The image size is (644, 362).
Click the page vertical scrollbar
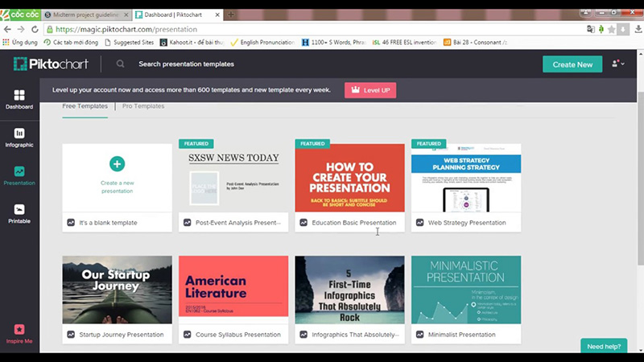pos(641,179)
